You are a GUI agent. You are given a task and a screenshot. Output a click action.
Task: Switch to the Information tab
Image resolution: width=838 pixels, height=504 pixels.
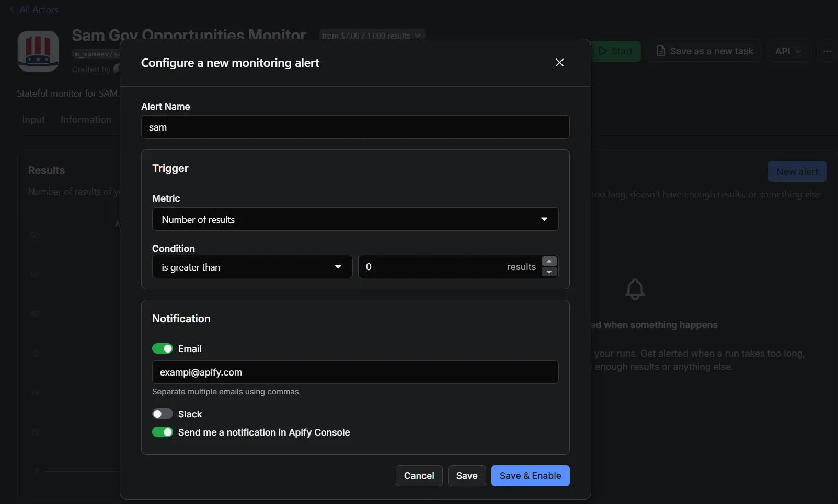pos(85,119)
